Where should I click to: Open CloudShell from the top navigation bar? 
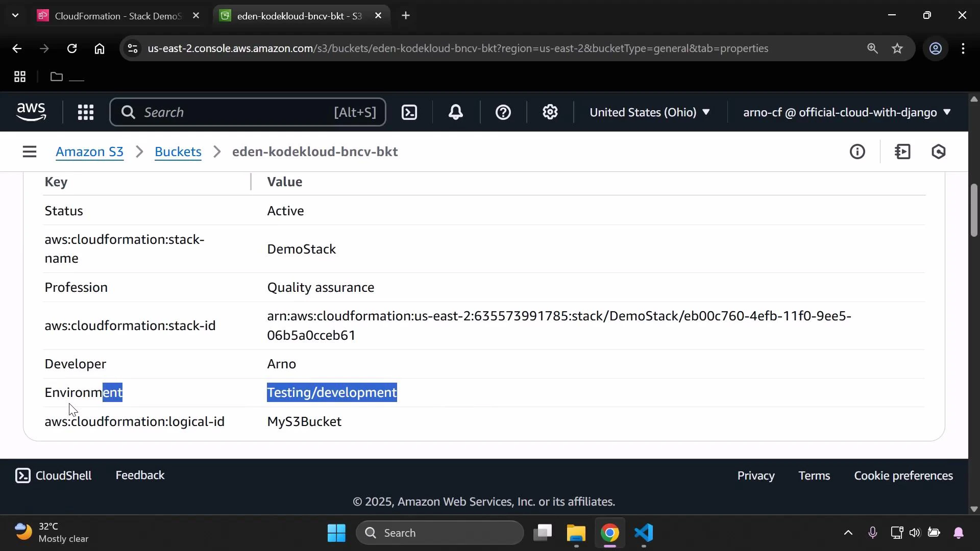coord(409,112)
